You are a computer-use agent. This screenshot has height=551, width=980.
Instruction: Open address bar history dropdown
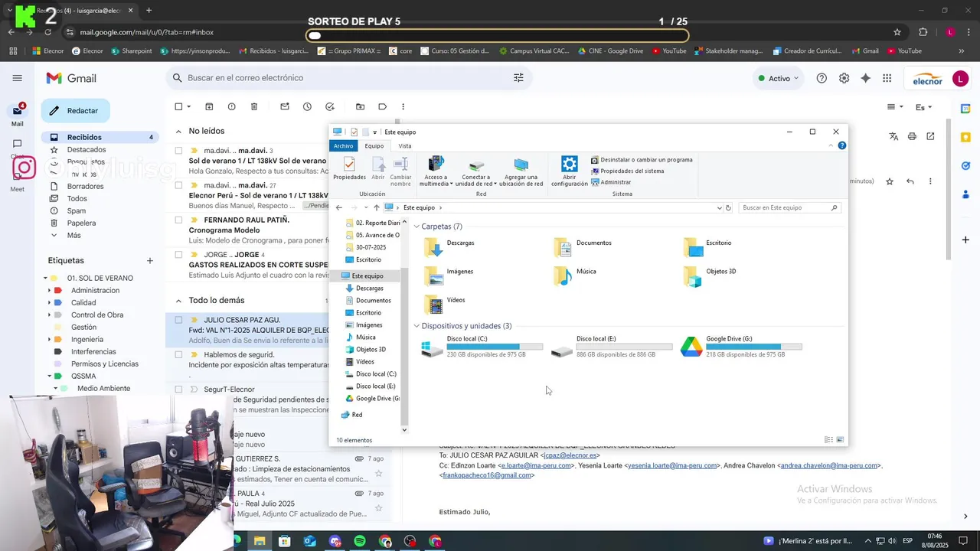(719, 207)
